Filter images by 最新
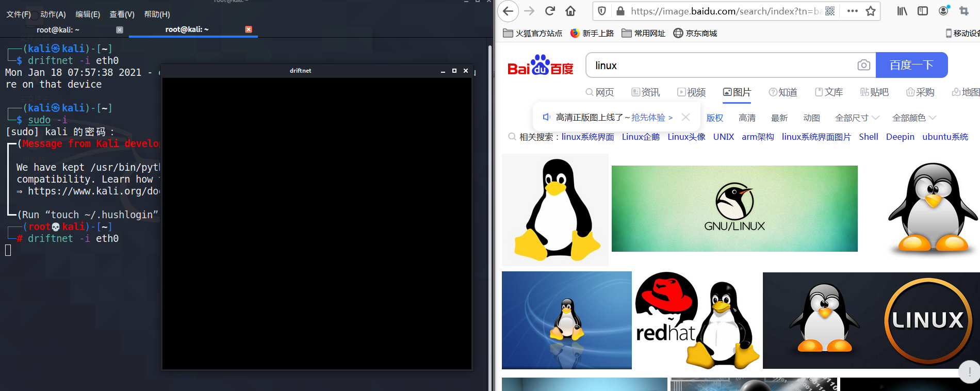Viewport: 980px width, 391px height. (779, 118)
